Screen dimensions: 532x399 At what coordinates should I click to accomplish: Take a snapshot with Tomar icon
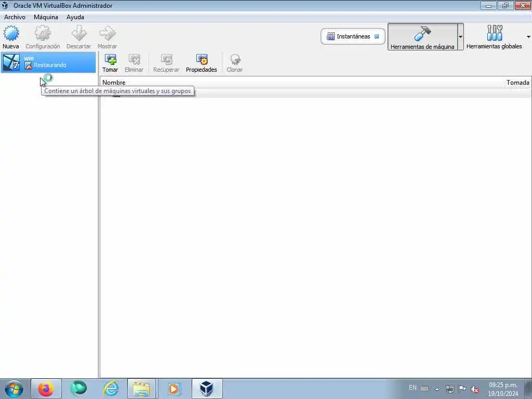click(110, 60)
